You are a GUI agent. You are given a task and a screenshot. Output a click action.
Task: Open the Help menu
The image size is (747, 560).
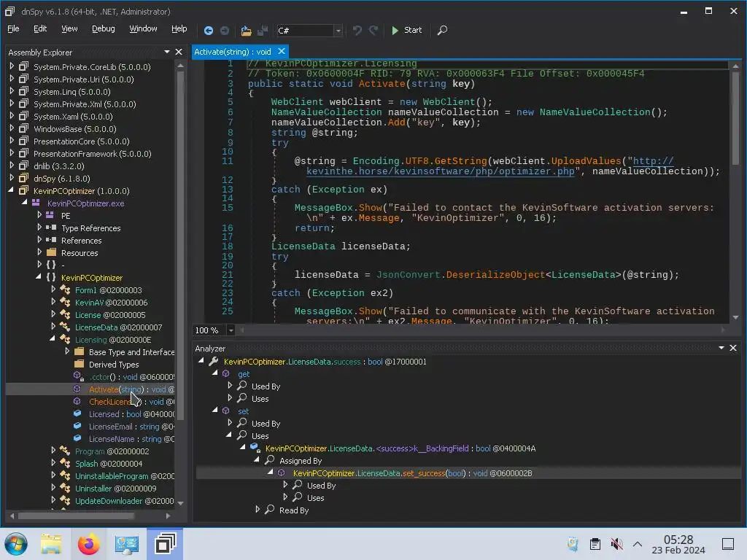(x=179, y=28)
